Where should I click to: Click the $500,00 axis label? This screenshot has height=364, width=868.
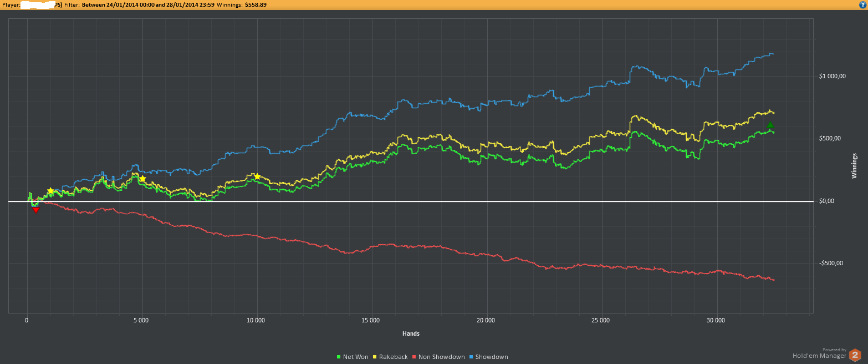(830, 139)
